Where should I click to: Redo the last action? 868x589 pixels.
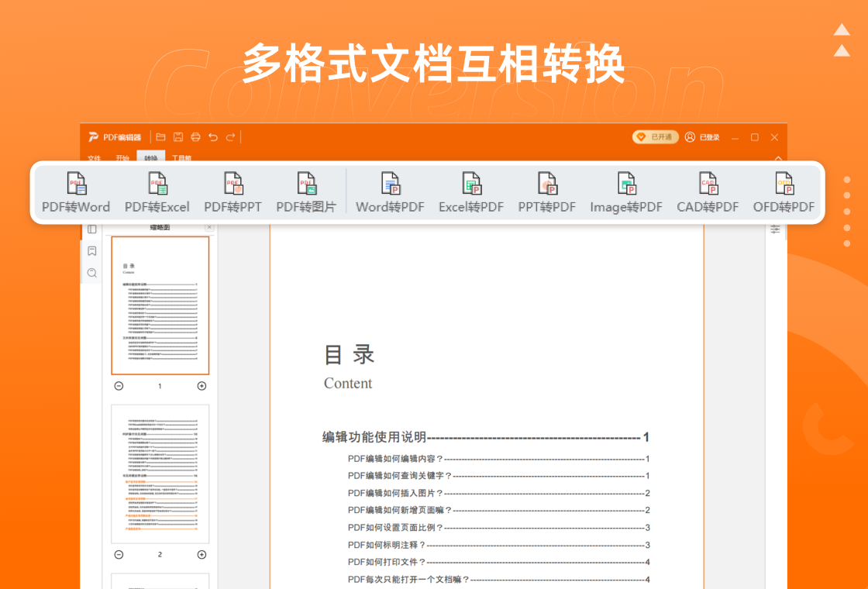tap(230, 137)
